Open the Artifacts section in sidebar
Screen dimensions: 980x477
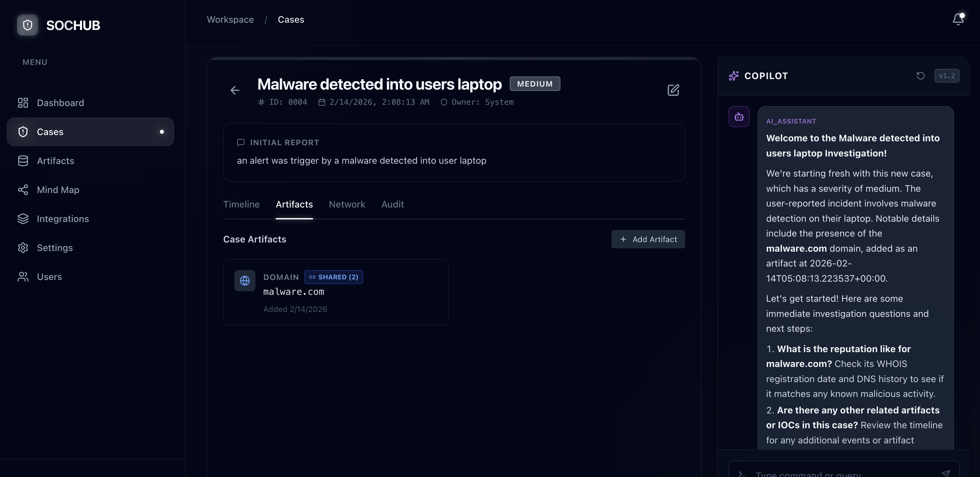(x=55, y=161)
